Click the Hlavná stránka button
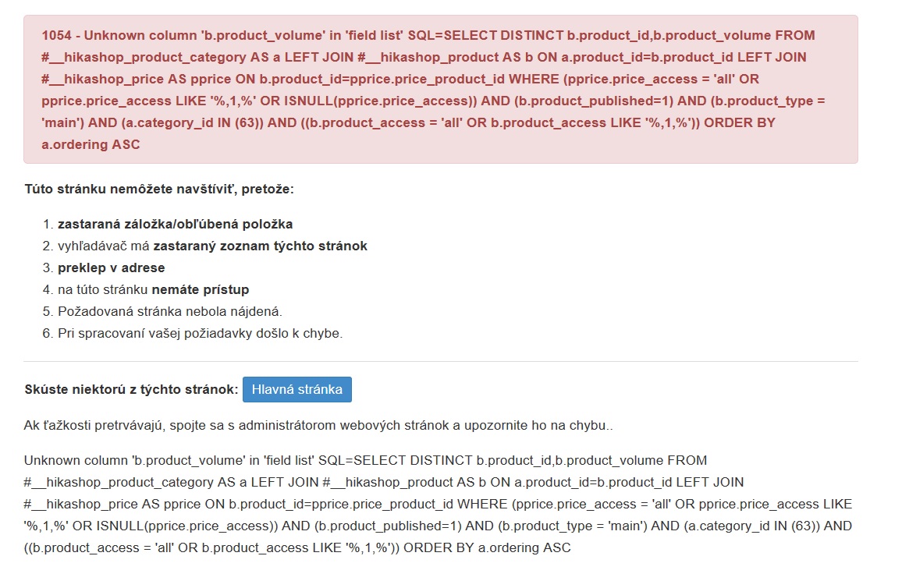Viewport: 902px width, 588px height. click(297, 390)
